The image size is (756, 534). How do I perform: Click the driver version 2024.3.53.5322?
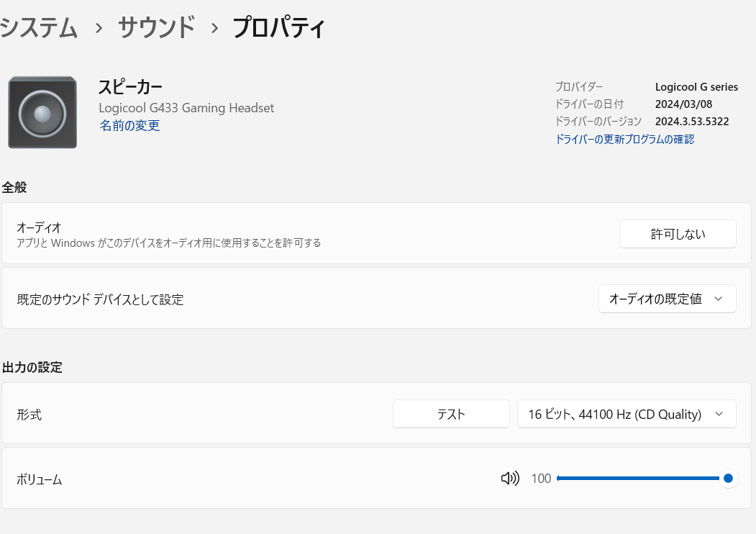point(692,122)
